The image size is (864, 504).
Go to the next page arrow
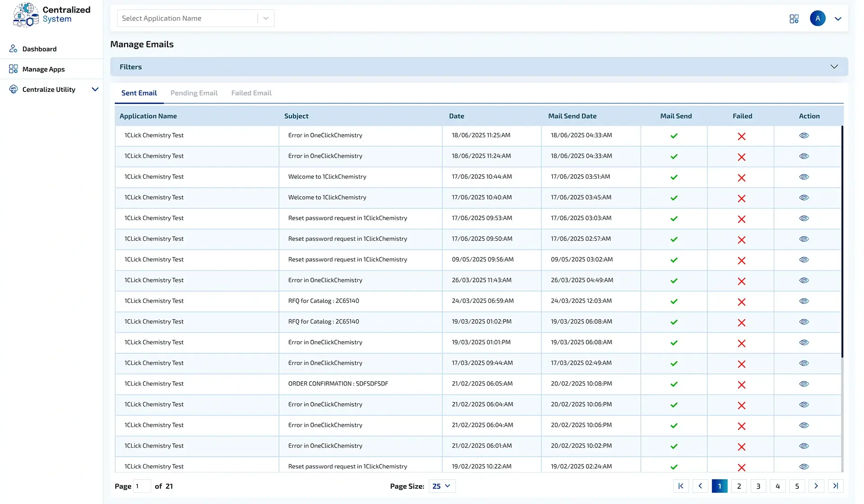click(816, 486)
